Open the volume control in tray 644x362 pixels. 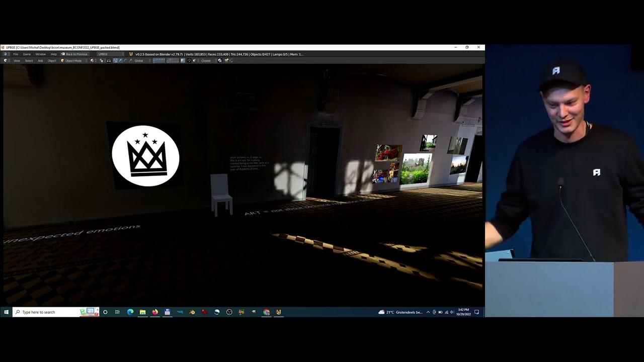pos(452,312)
